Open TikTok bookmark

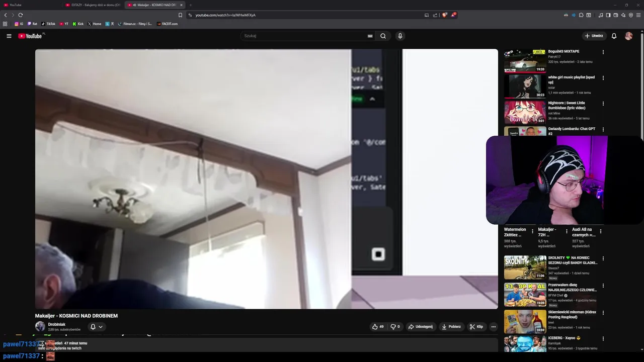click(x=48, y=24)
